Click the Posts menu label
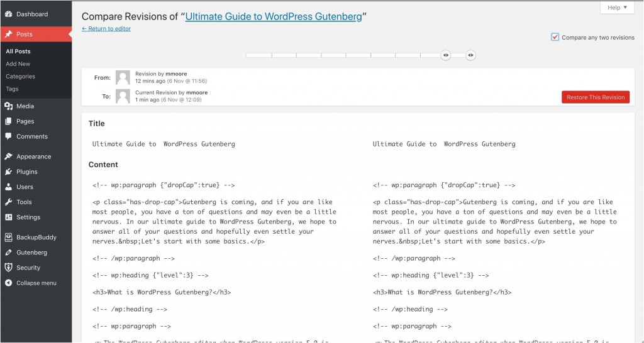This screenshot has height=343, width=644. 25,34
